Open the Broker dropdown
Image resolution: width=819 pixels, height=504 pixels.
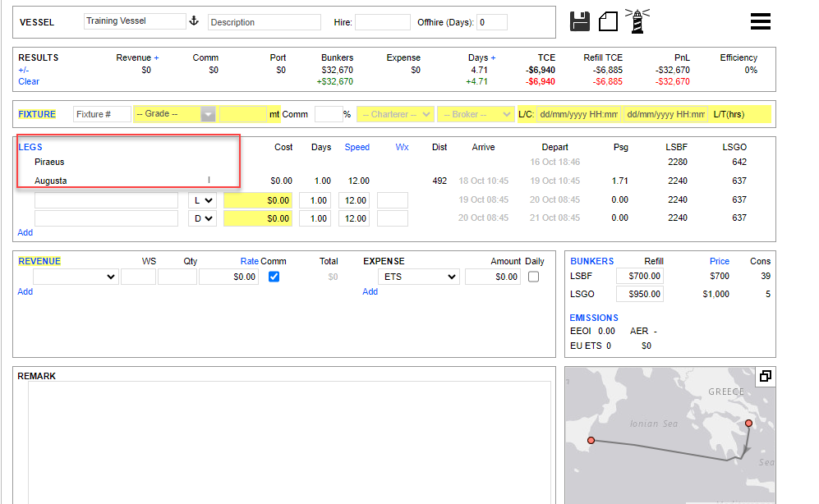475,114
